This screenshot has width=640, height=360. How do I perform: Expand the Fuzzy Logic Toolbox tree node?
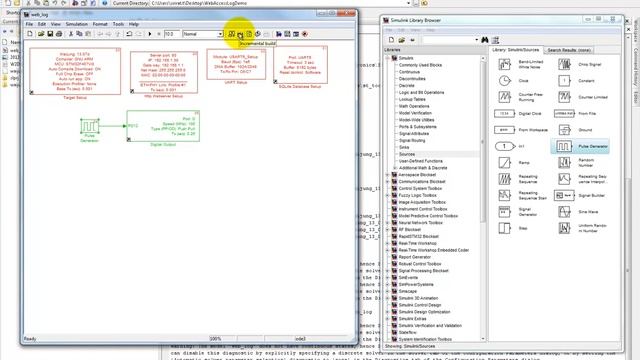click(388, 196)
